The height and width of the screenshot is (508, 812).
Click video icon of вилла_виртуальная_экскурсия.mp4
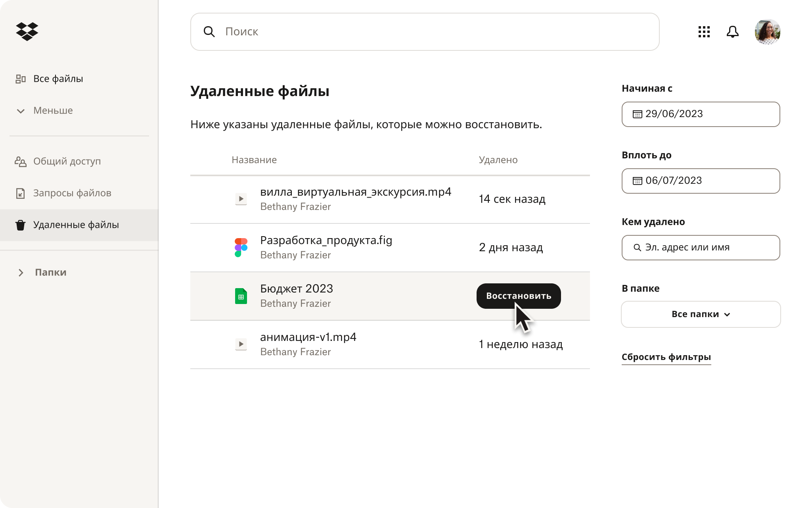tap(241, 199)
